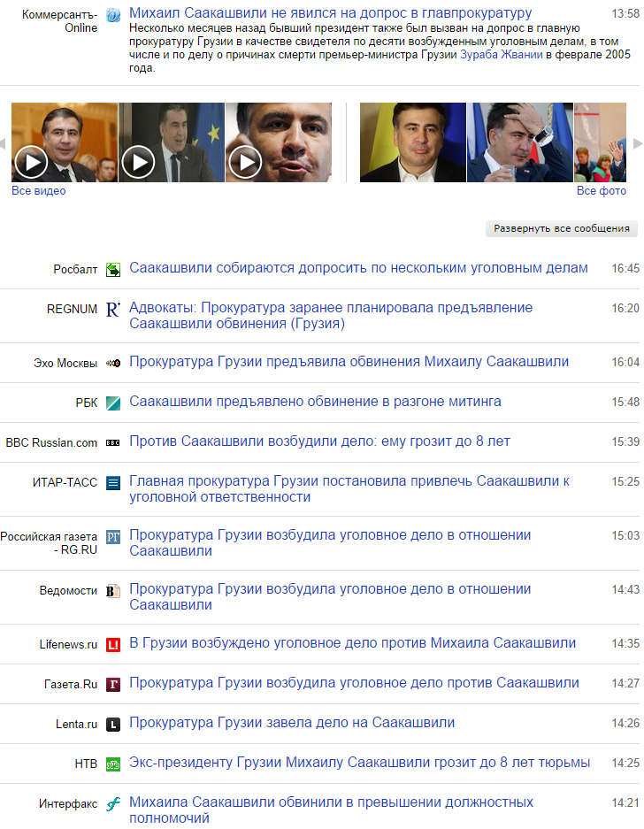Open Росбалт headline about допросить по делам
Image resolution: width=644 pixels, height=829 pixels.
coord(358,268)
